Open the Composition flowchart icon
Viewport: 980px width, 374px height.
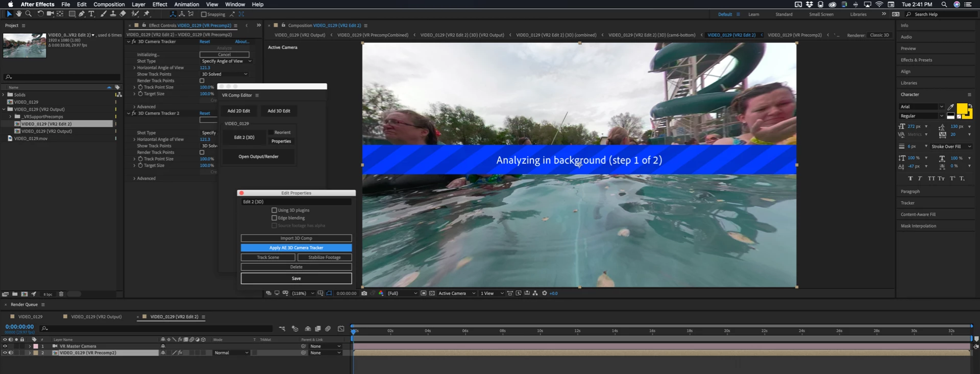[x=535, y=293]
